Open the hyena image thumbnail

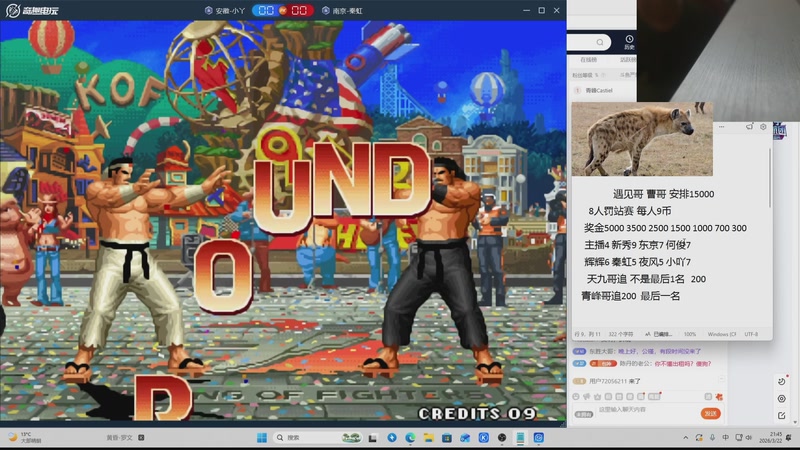click(x=642, y=139)
